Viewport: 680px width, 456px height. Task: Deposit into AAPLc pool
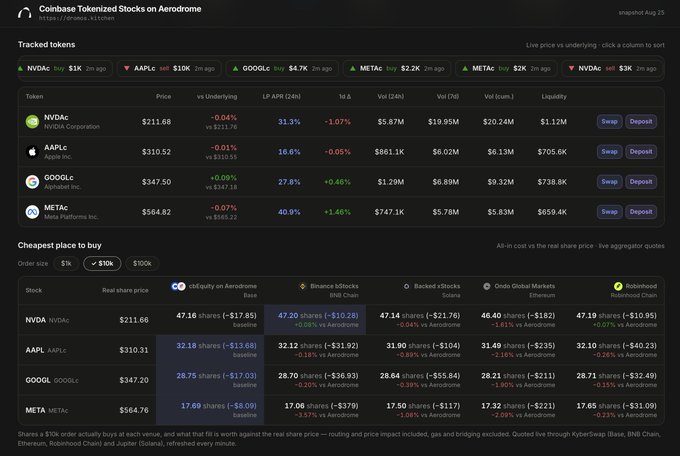tap(641, 152)
